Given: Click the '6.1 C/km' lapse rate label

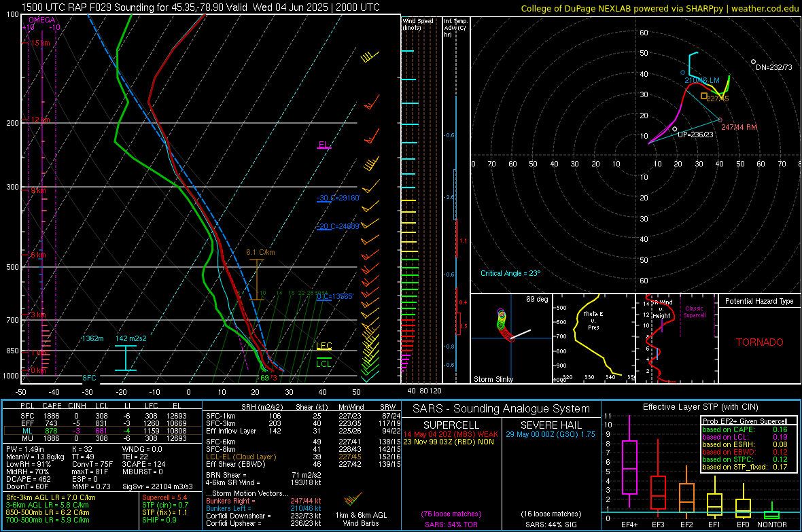Looking at the screenshot, I should (x=260, y=252).
